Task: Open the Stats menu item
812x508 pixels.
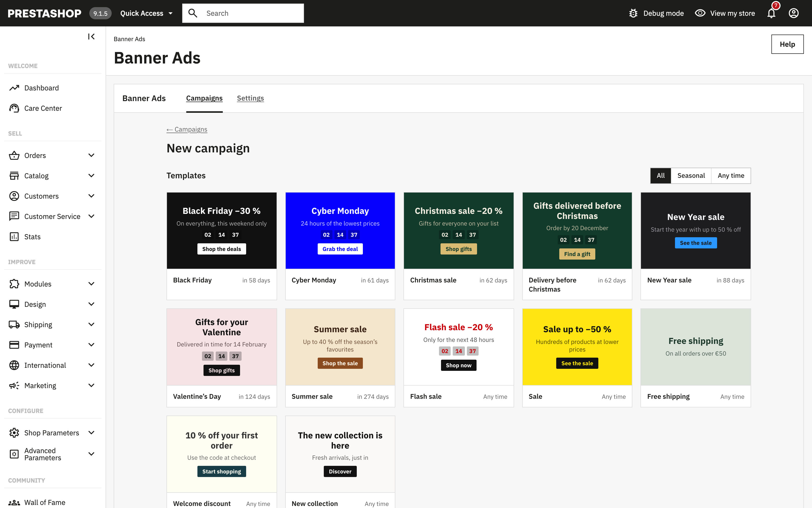Action: tap(53, 236)
